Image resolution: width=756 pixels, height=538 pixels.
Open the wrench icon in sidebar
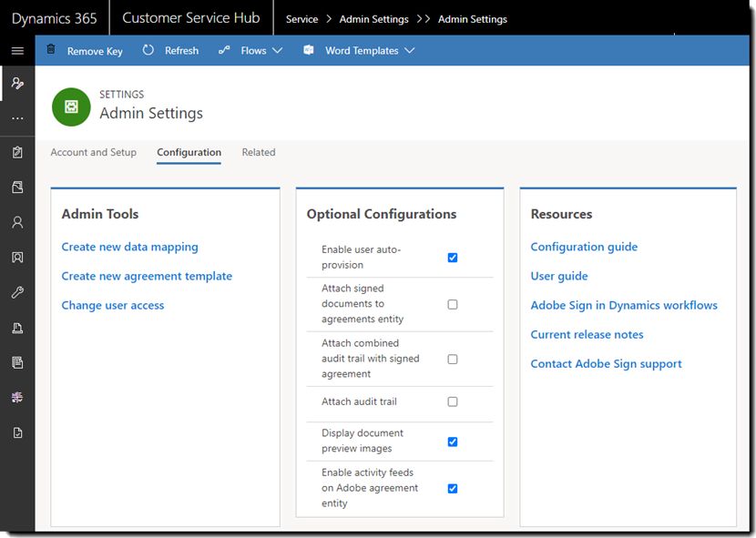(17, 292)
